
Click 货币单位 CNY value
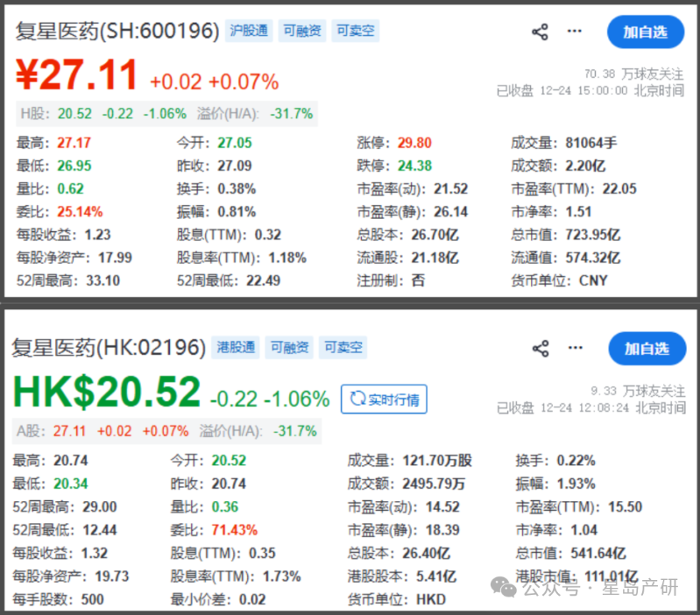(593, 280)
